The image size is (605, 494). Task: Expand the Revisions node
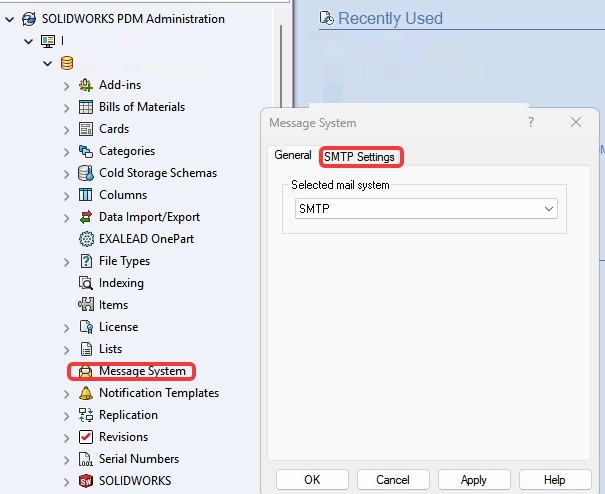(67, 438)
